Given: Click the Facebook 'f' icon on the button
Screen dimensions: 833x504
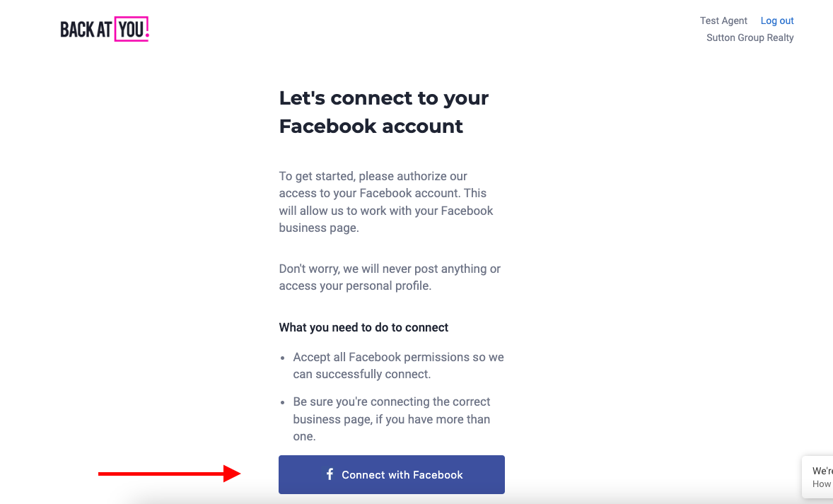Looking at the screenshot, I should 330,474.
